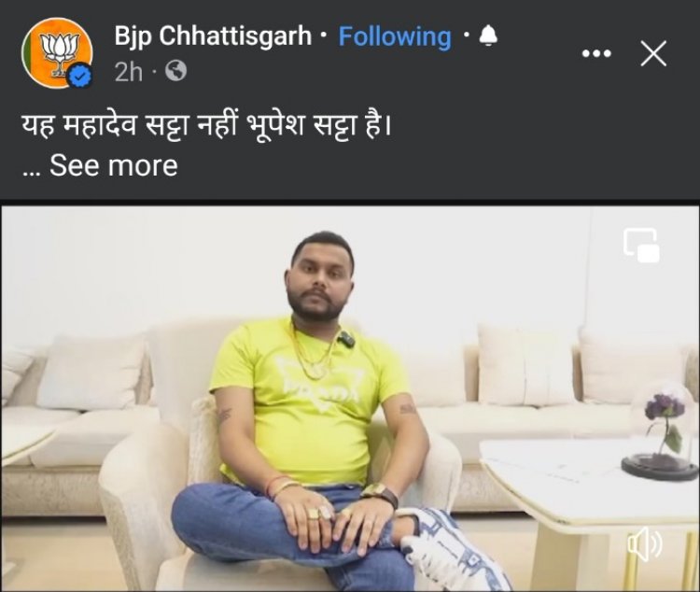Click the globe public audience icon

[x=175, y=71]
